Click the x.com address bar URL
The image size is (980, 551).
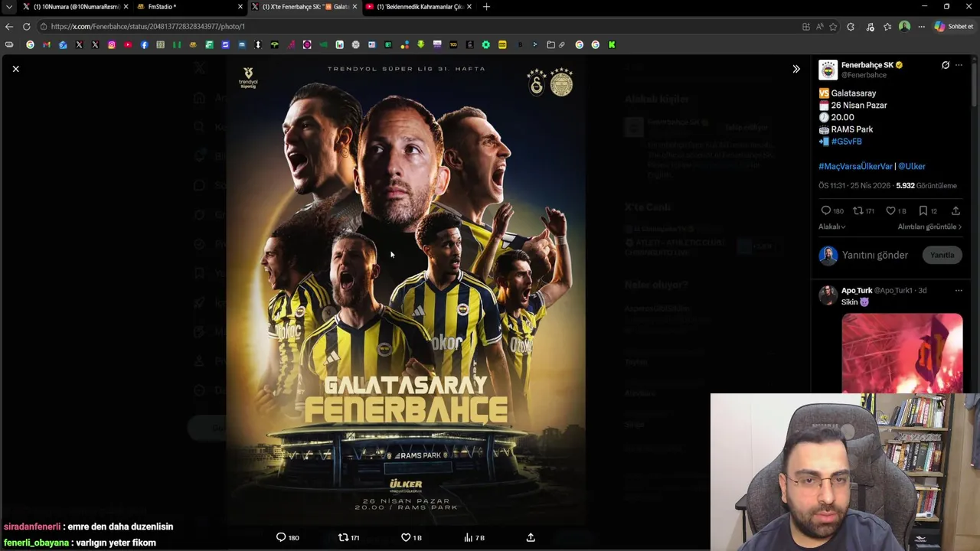coord(148,26)
